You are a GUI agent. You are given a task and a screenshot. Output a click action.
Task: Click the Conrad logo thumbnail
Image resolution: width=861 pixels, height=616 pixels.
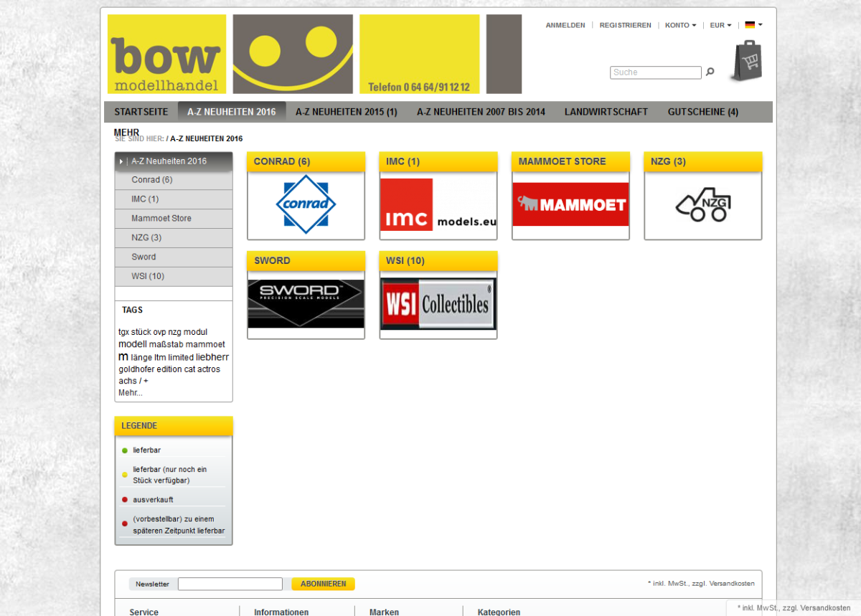(306, 204)
